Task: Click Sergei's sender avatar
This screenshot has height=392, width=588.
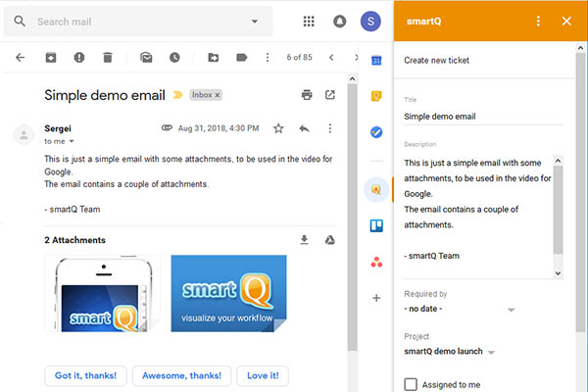Action: pos(24,134)
